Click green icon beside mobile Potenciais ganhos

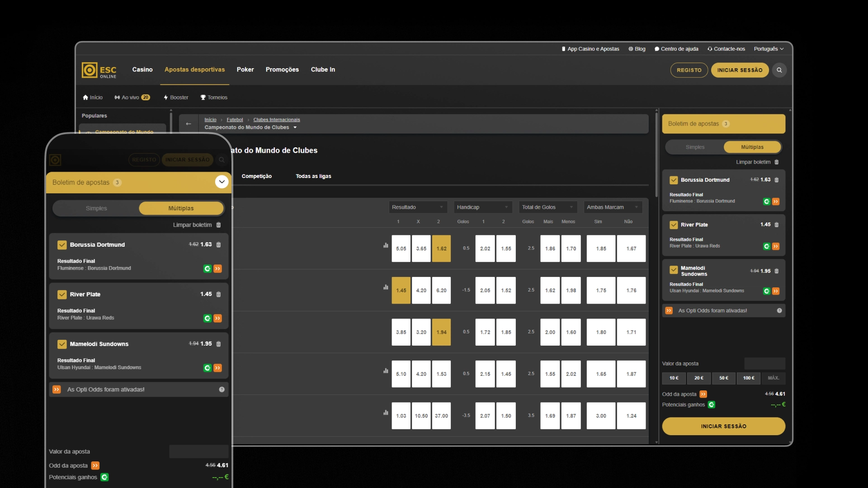pos(104,477)
